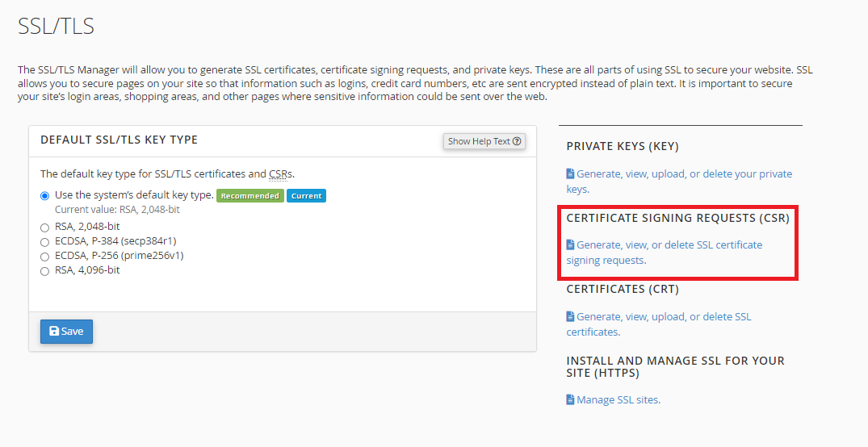Click the document icon beside private keys link
The height and width of the screenshot is (447, 868).
(570, 173)
